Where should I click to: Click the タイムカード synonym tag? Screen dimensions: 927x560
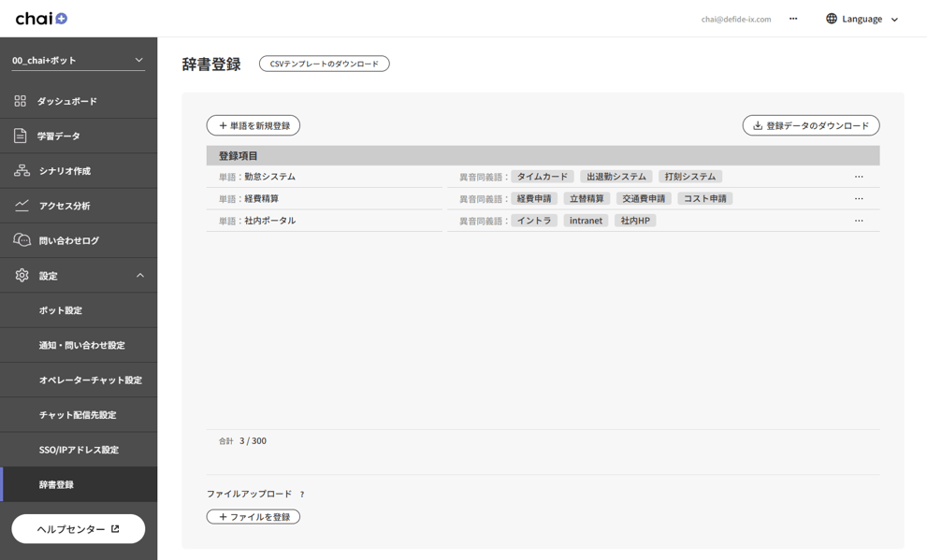coord(543,177)
